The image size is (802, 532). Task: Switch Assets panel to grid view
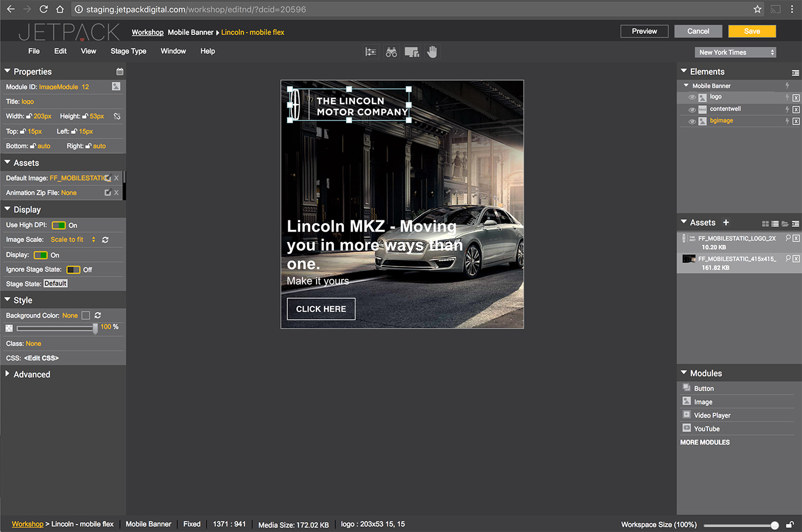[x=765, y=224]
